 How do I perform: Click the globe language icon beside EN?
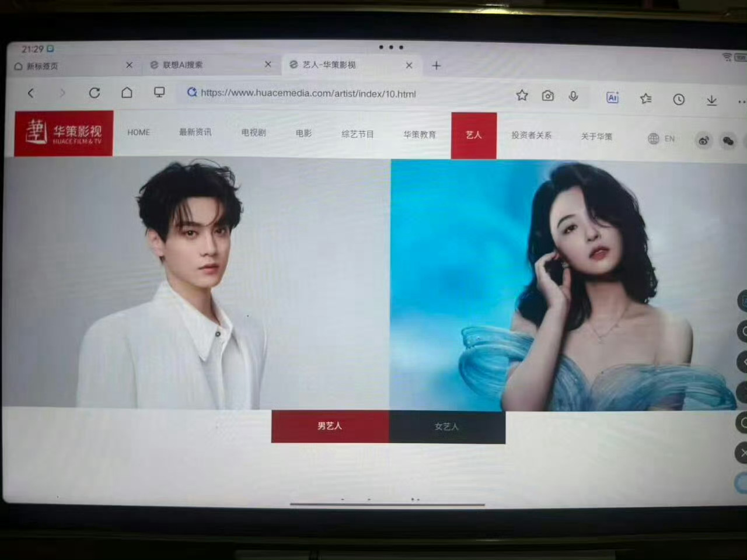654,138
